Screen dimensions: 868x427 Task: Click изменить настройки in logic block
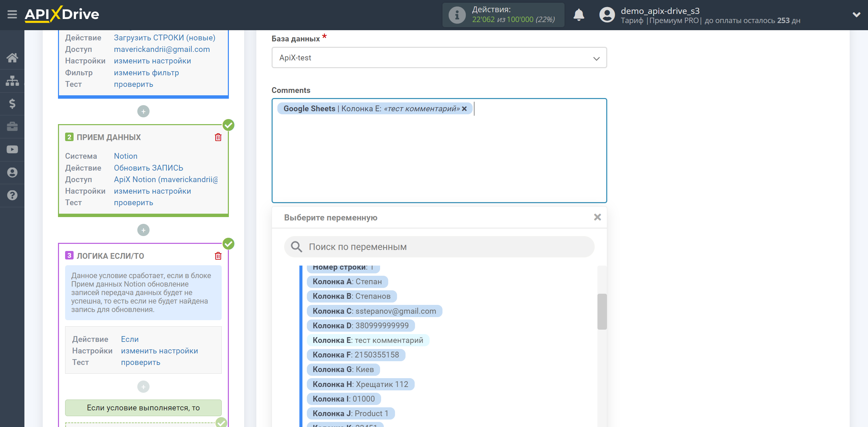(159, 351)
